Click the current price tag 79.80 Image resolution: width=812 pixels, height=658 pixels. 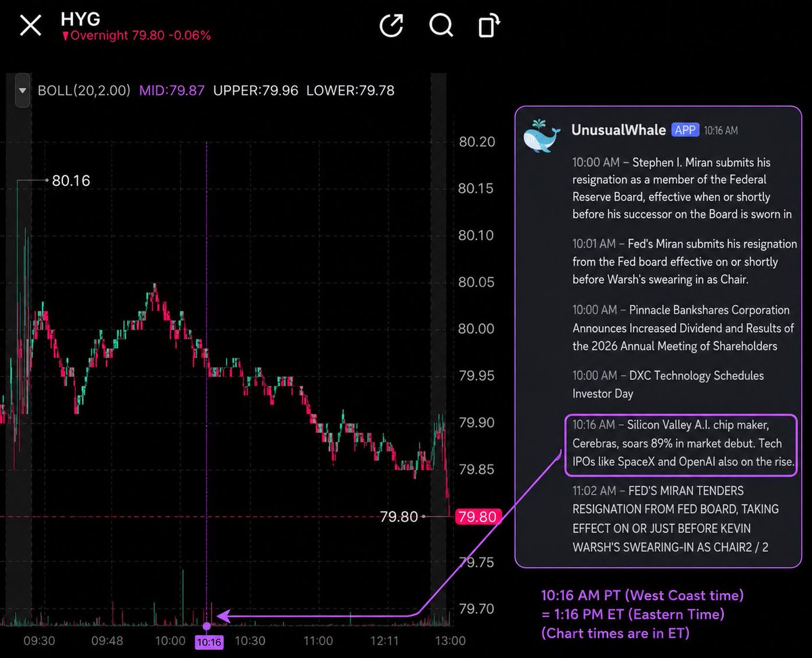(x=478, y=517)
